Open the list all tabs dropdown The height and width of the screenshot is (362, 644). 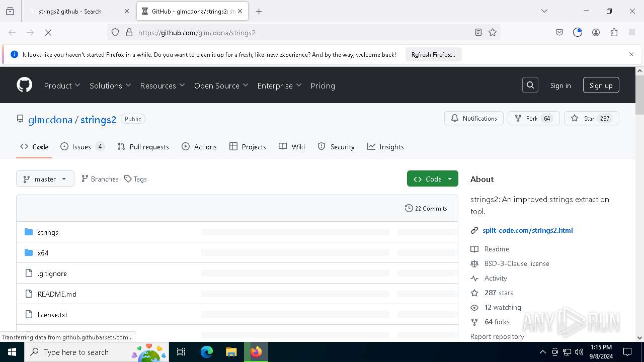(x=544, y=11)
